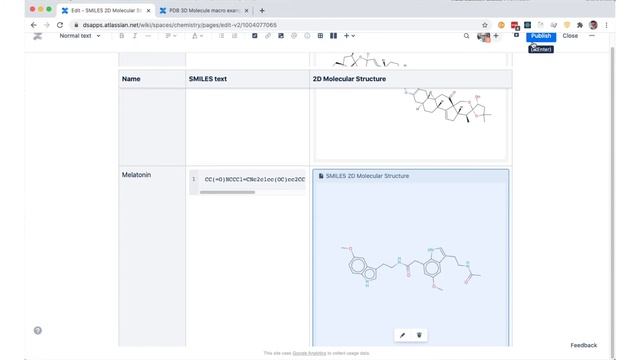Click the Confluence logo in editor toolbar
640x360 pixels.
pyautogui.click(x=38, y=36)
